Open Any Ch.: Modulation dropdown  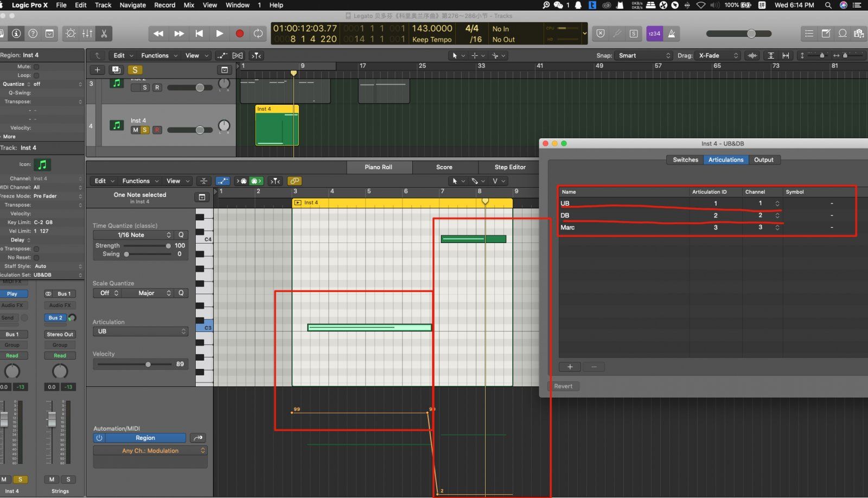[150, 451]
